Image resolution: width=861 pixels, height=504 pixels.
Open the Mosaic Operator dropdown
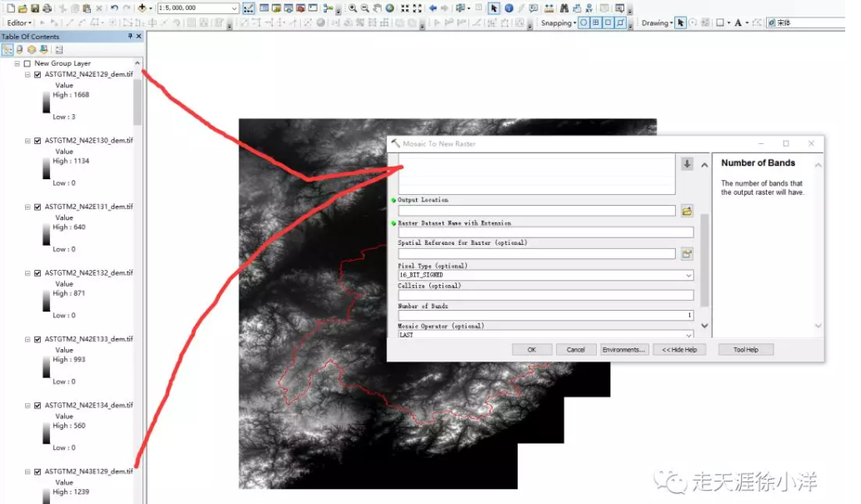tap(689, 335)
